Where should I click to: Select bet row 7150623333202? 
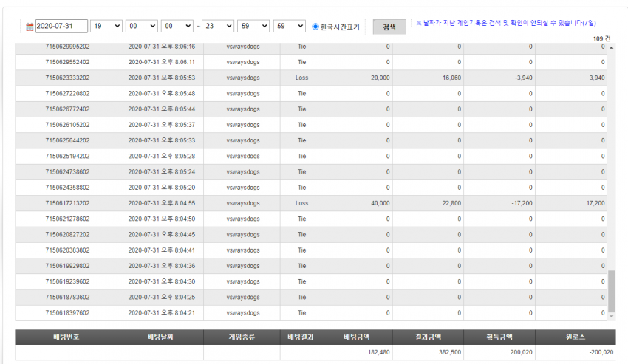pos(311,78)
